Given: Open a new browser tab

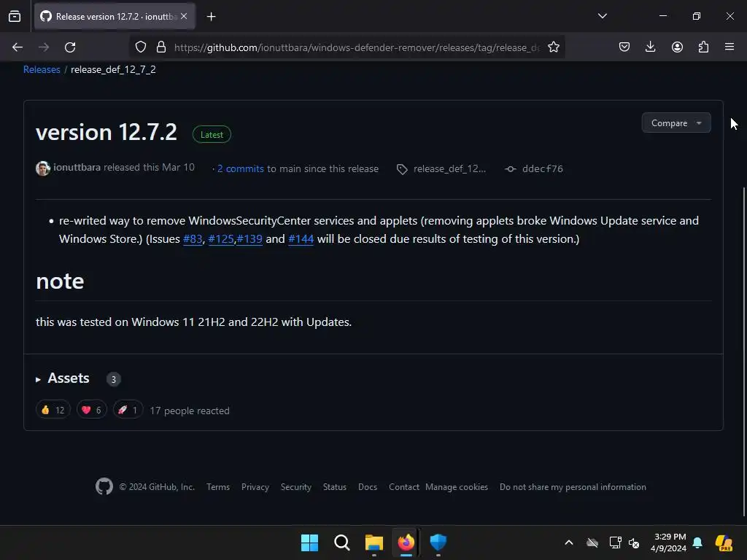Looking at the screenshot, I should tap(211, 17).
